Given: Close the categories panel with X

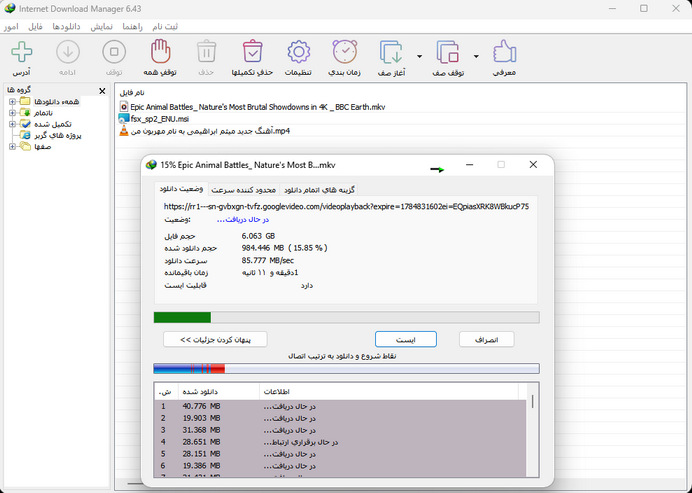Looking at the screenshot, I should point(102,91).
